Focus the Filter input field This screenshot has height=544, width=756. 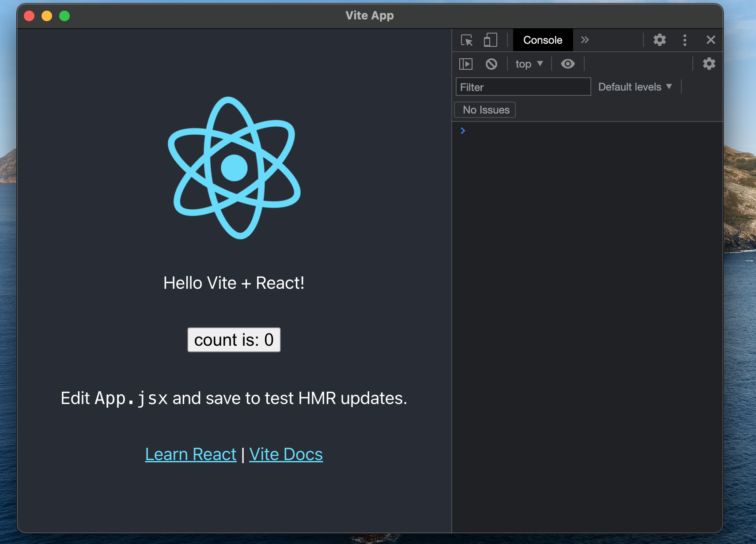pos(523,87)
